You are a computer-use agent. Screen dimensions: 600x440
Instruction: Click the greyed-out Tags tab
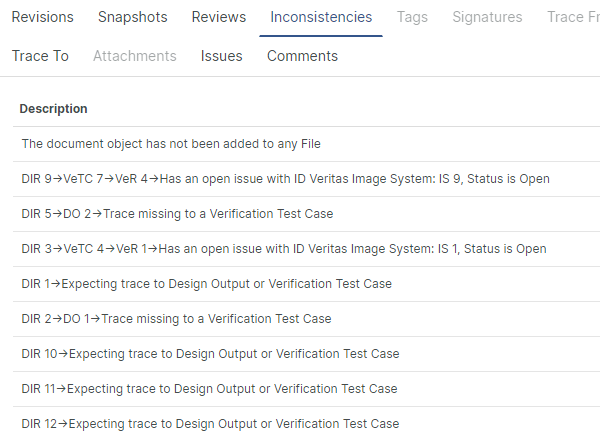(x=412, y=17)
